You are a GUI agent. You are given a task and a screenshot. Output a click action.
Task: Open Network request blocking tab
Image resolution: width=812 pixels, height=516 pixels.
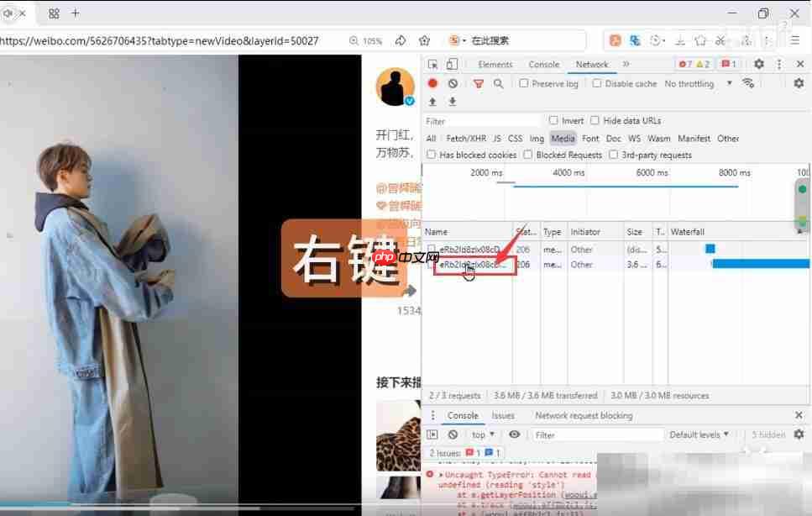click(x=584, y=415)
